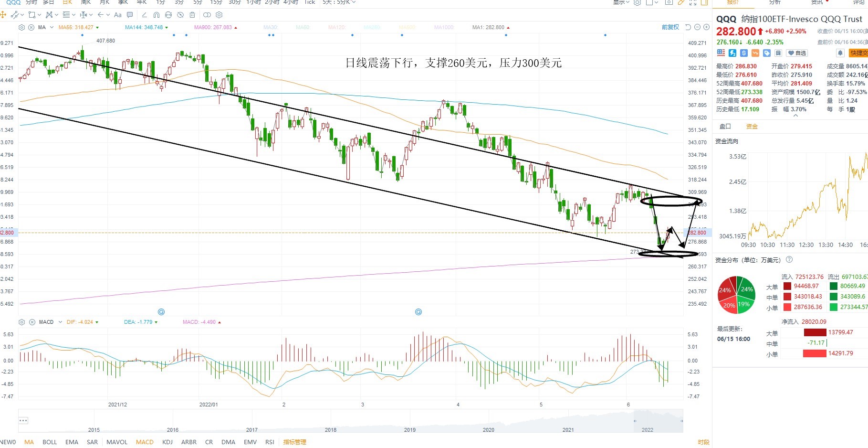Select the pattern/wave drawing tool
The height and width of the screenshot is (448, 868).
tap(49, 15)
